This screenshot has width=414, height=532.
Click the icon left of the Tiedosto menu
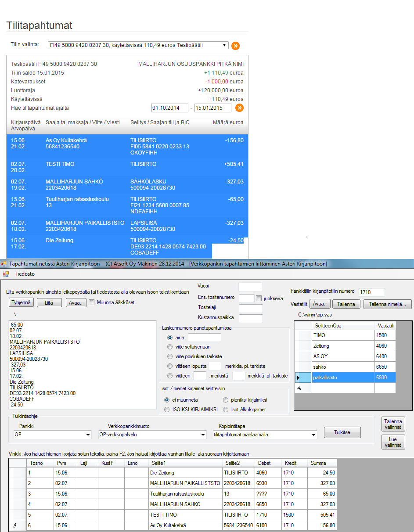[x=6, y=274]
